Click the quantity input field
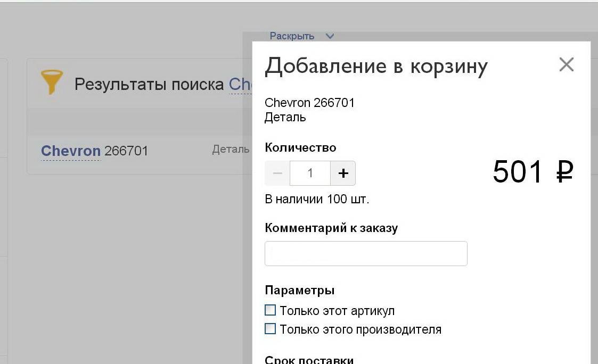Image resolution: width=598 pixels, height=364 pixels. tap(310, 173)
